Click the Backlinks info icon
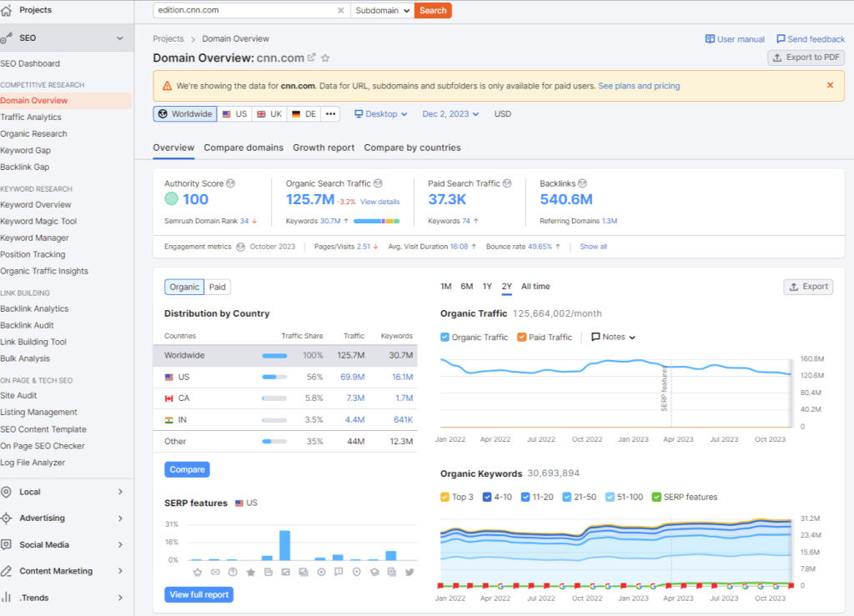The image size is (854, 616). click(x=583, y=183)
